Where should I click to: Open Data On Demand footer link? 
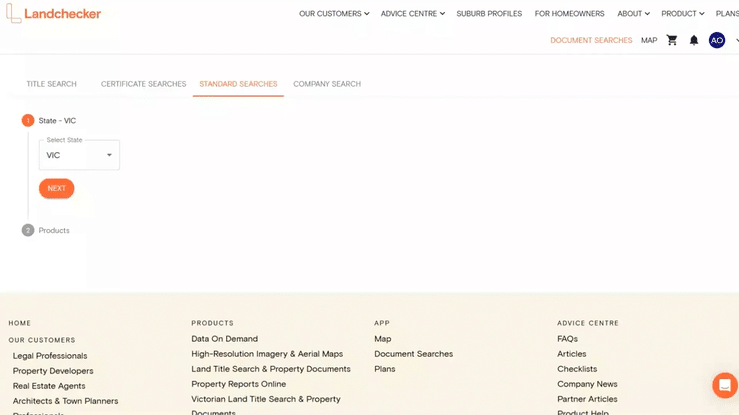[224, 339]
